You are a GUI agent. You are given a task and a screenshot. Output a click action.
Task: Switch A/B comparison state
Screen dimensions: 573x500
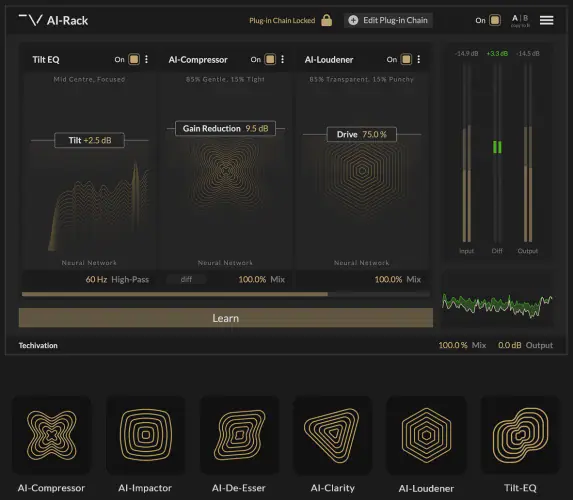pos(520,20)
